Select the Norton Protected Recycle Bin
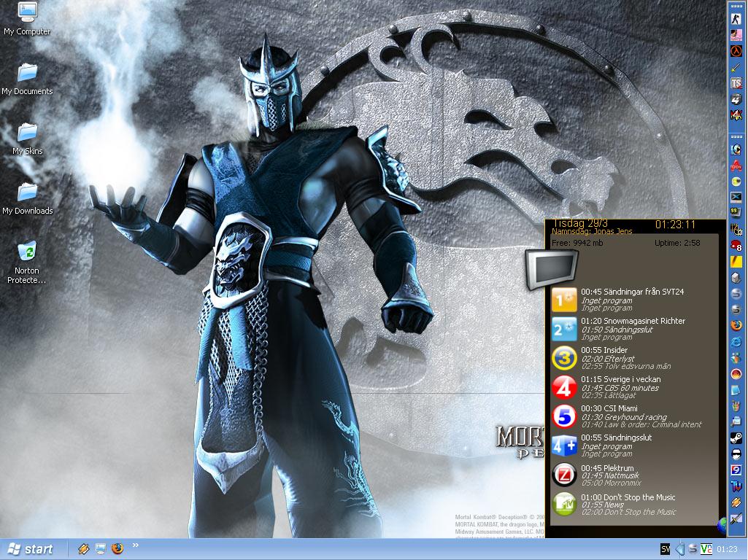The width and height of the screenshot is (748, 560). [27, 261]
